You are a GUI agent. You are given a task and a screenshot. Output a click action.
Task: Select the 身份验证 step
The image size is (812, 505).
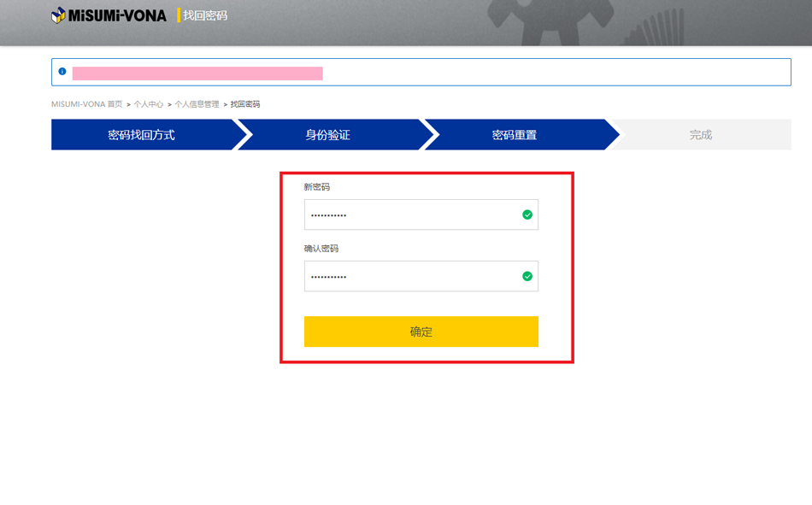click(x=328, y=135)
